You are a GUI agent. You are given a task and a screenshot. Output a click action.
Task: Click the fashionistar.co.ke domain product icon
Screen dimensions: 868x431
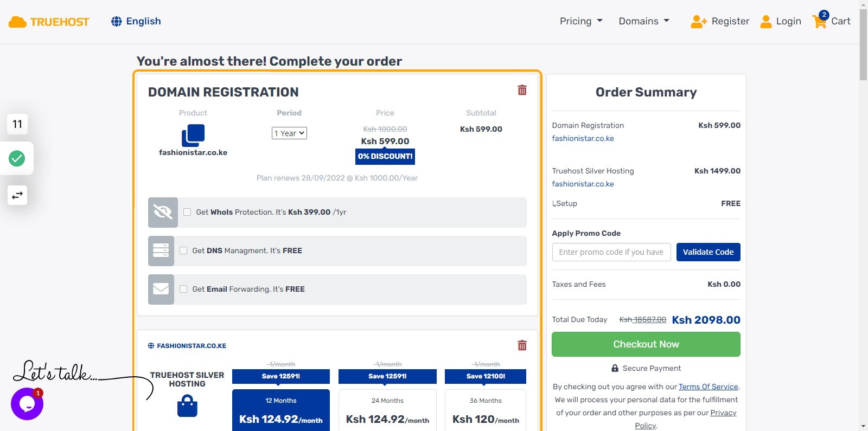point(193,136)
